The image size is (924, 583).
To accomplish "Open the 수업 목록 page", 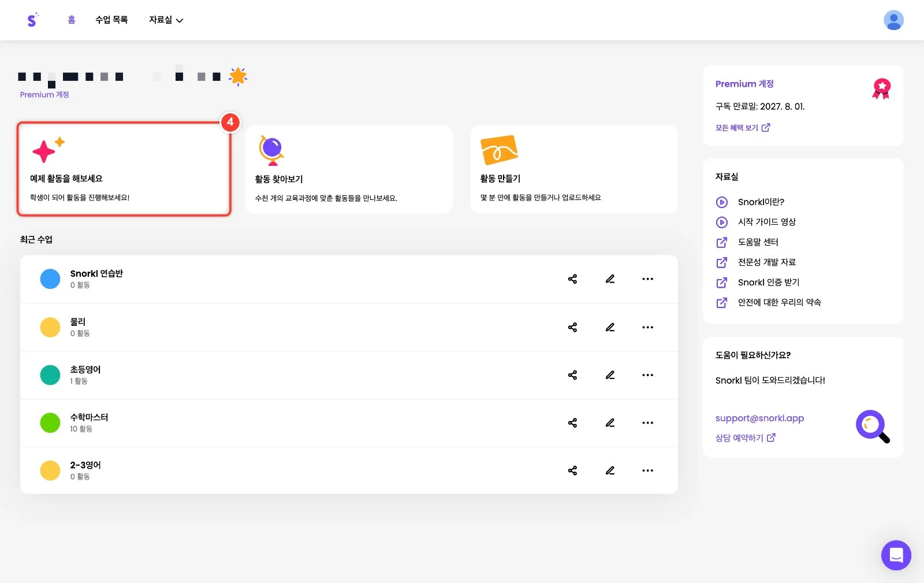I will pos(111,20).
